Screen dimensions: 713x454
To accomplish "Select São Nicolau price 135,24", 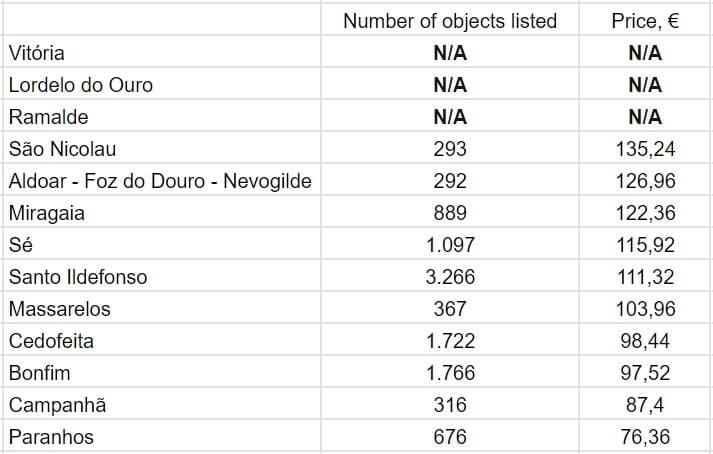I will [645, 149].
